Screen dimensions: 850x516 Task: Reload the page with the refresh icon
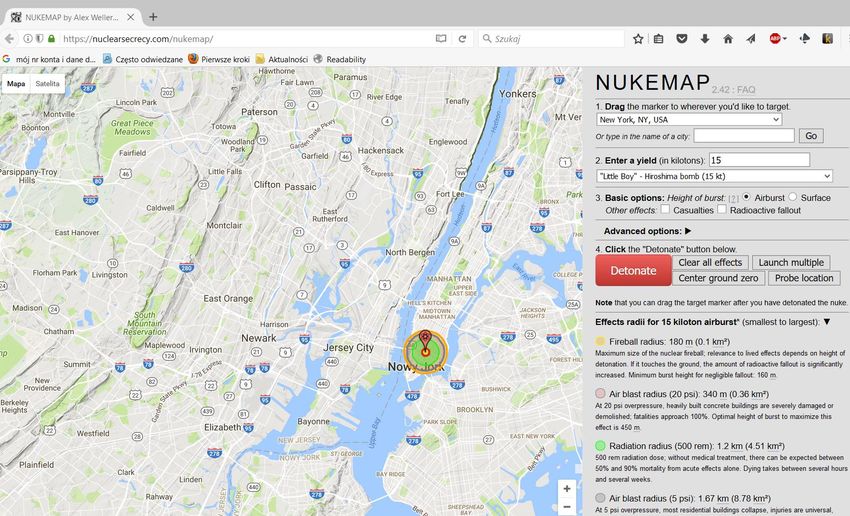(462, 39)
